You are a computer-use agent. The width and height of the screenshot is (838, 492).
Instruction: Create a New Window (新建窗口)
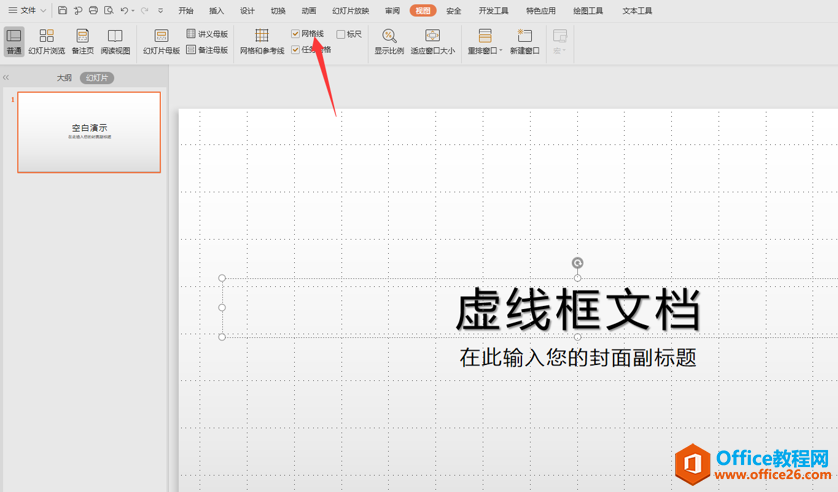(x=524, y=41)
